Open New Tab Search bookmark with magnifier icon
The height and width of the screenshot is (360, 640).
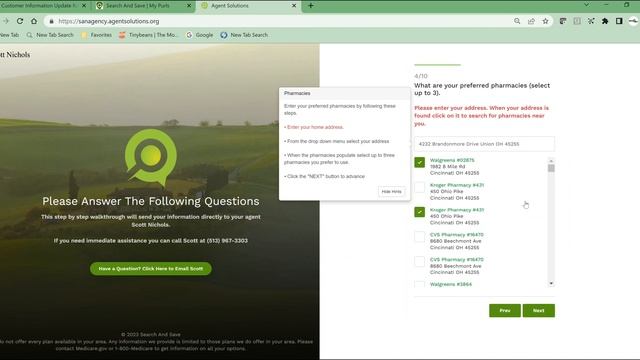click(x=50, y=35)
